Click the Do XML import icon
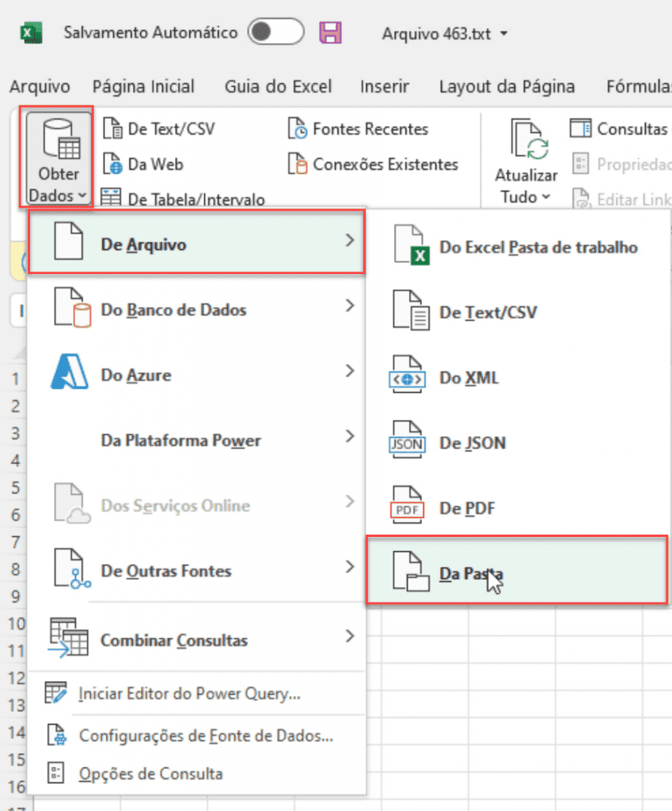 click(406, 377)
